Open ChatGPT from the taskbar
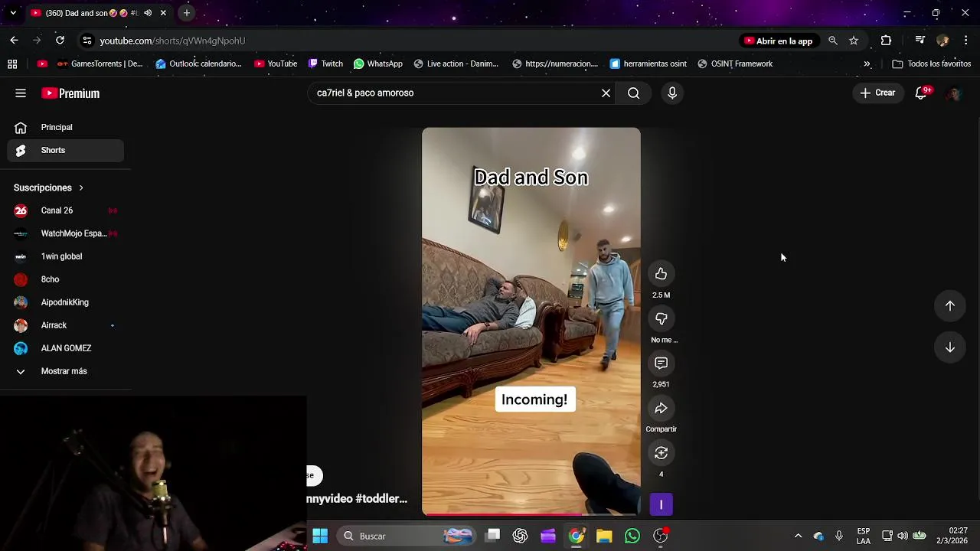The height and width of the screenshot is (551, 980). (521, 536)
